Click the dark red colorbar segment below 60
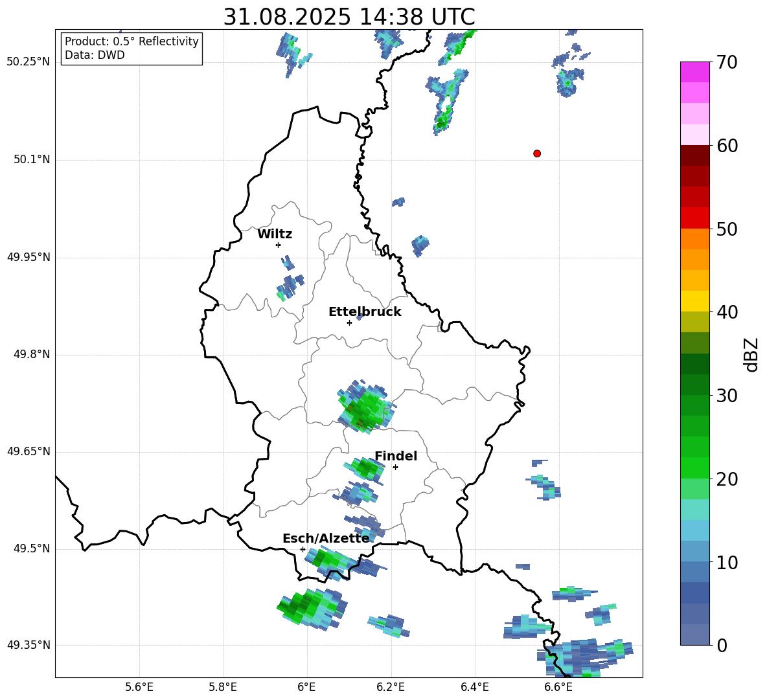767x700 pixels. (x=695, y=155)
